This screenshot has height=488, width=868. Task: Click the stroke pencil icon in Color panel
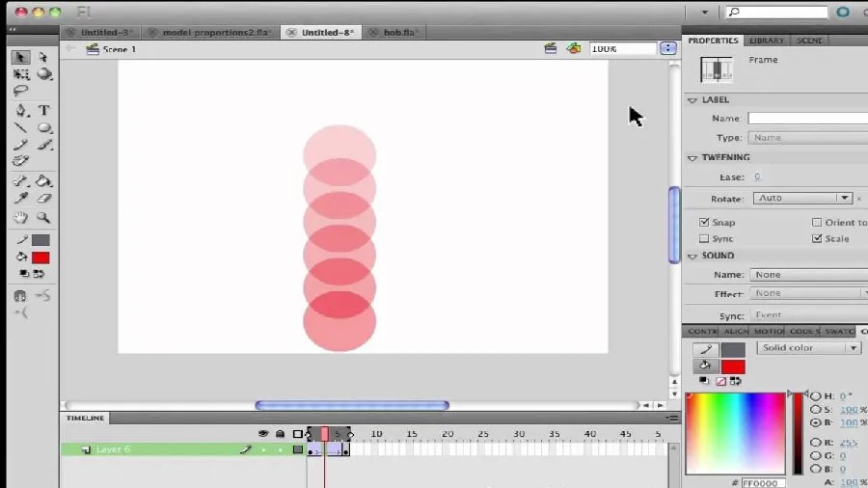pyautogui.click(x=706, y=350)
